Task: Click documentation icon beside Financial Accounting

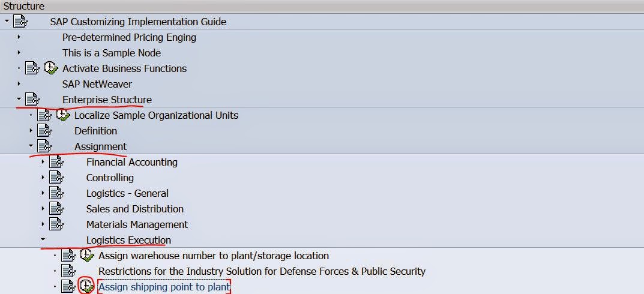Action: (56, 162)
